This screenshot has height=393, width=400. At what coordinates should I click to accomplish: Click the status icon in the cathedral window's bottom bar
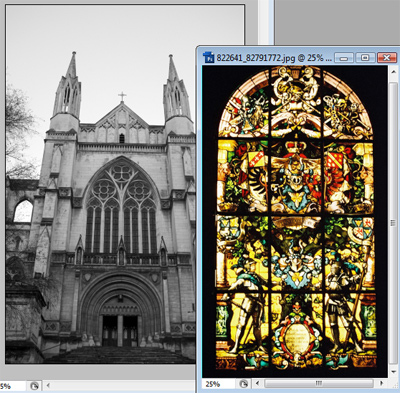click(34, 386)
